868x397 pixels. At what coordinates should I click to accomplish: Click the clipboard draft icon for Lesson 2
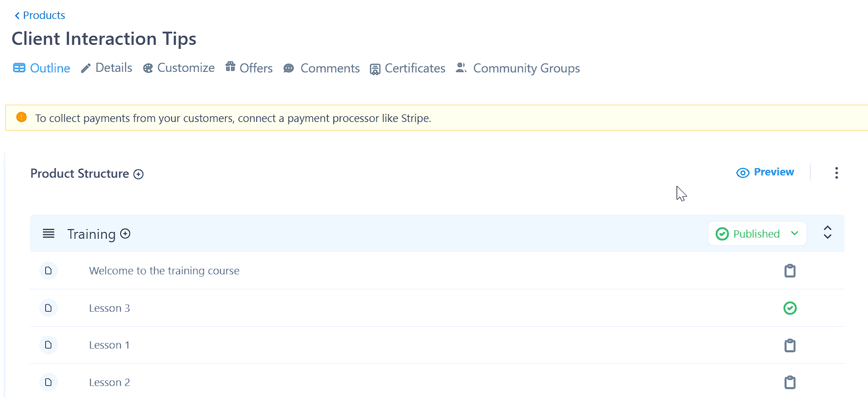790,383
